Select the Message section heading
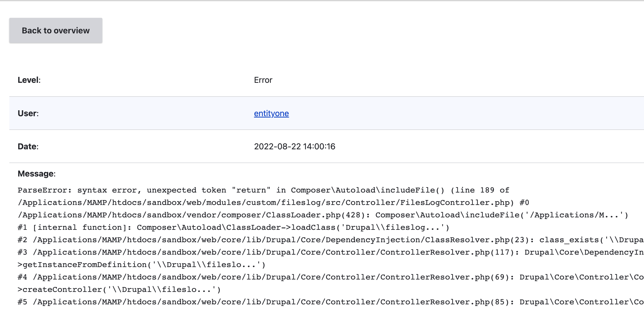Image resolution: width=644 pixels, height=309 pixels. point(36,174)
